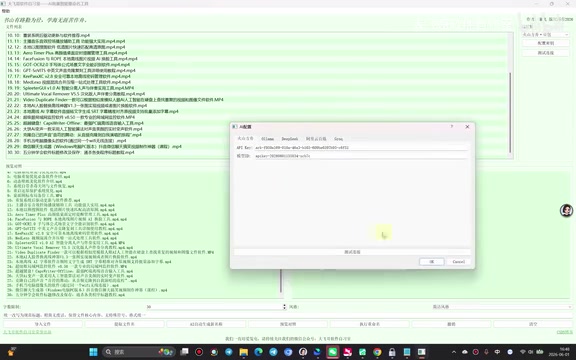Launch Microsoft Edge from the taskbar
Screen dimensions: 576x360
258,352
